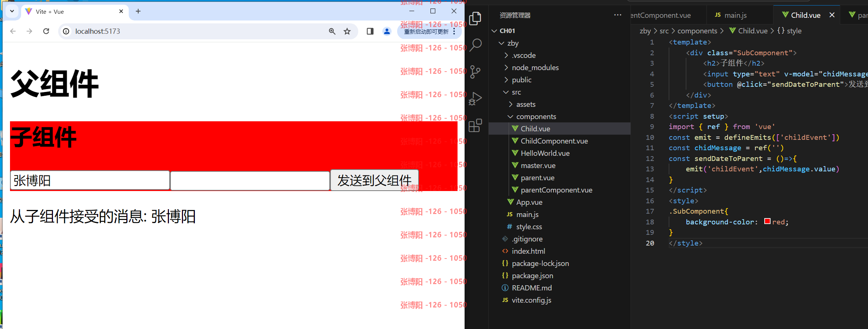The width and height of the screenshot is (868, 329).
Task: Toggle the Chrome side panel
Action: (370, 31)
